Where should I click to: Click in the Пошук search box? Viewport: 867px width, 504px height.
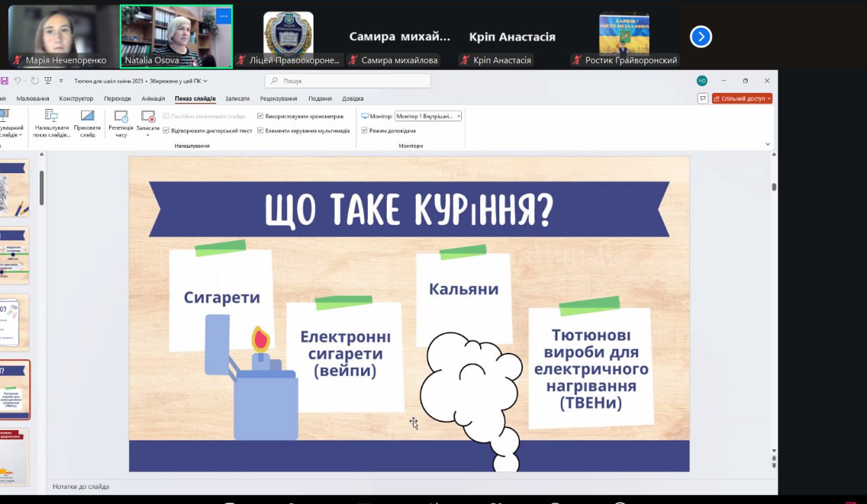click(348, 81)
